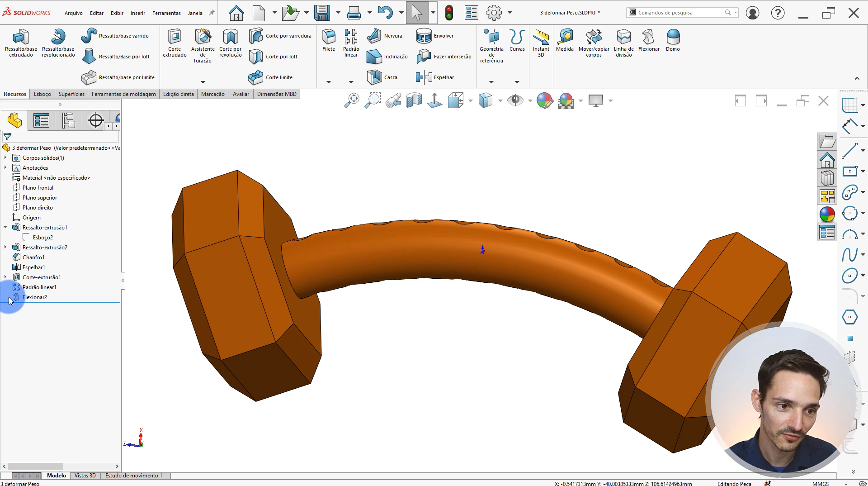Select Padrão linear tool

click(x=351, y=43)
